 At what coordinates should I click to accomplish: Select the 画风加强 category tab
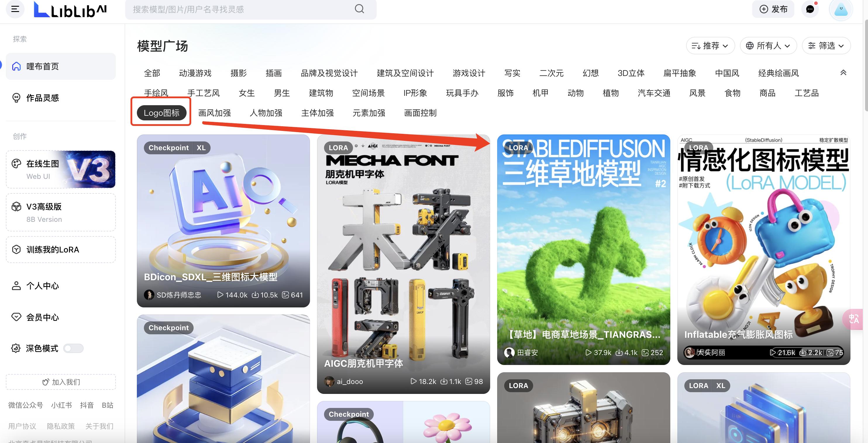coord(214,113)
